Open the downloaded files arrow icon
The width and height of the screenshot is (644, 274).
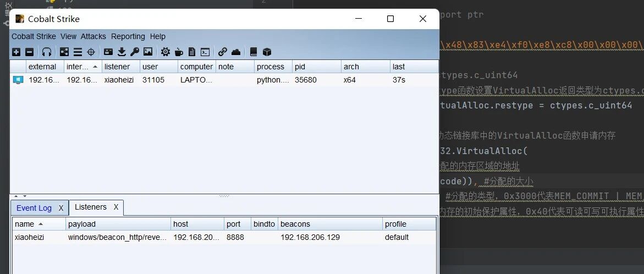pos(122,52)
